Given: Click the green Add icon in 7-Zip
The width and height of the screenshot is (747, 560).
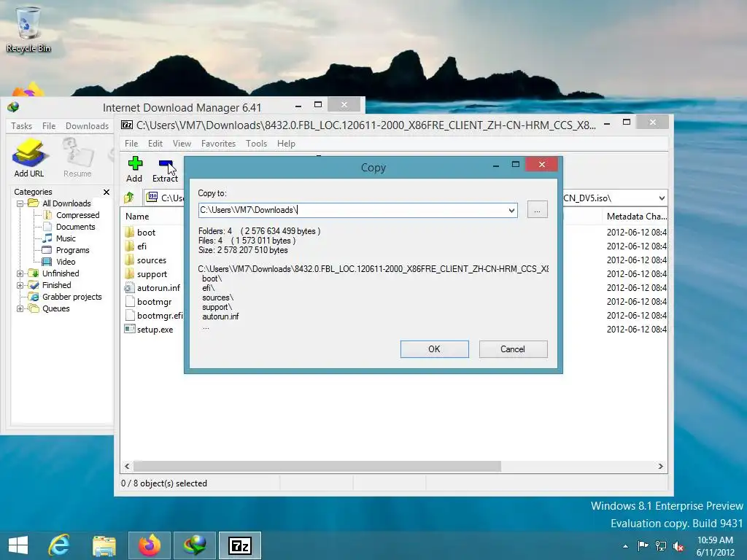Looking at the screenshot, I should pos(135,164).
